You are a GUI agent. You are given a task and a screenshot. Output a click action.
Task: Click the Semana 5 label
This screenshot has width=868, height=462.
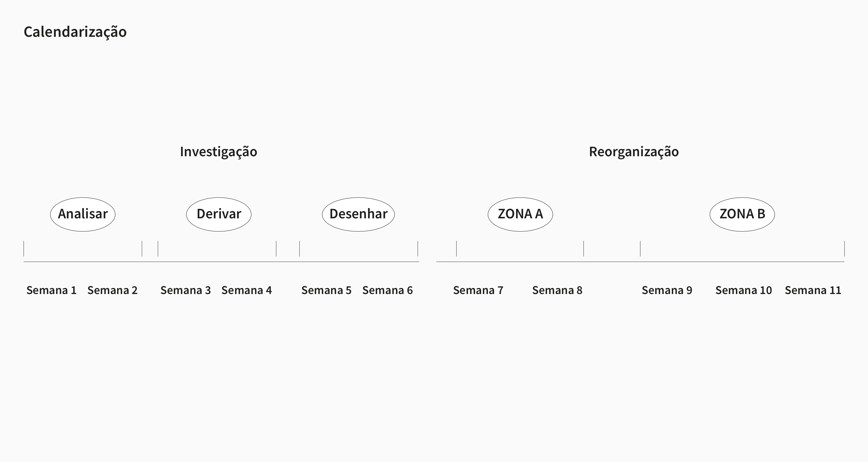(327, 290)
